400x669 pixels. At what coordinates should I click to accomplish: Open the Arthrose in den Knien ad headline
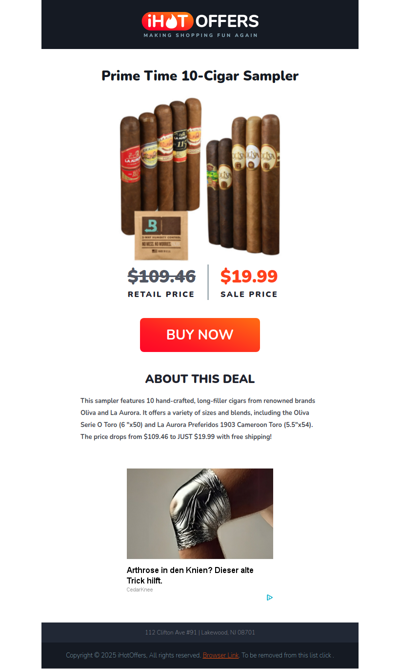tap(190, 575)
